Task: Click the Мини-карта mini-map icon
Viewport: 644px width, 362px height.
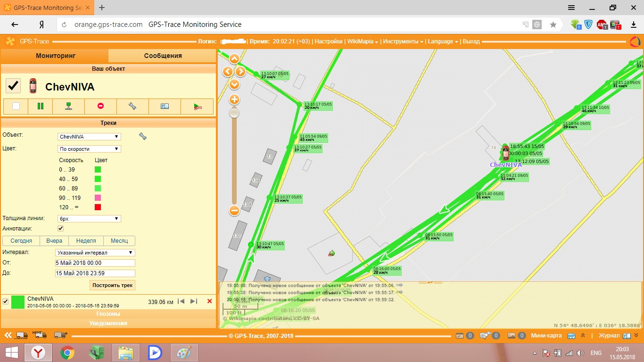Action: (x=571, y=336)
